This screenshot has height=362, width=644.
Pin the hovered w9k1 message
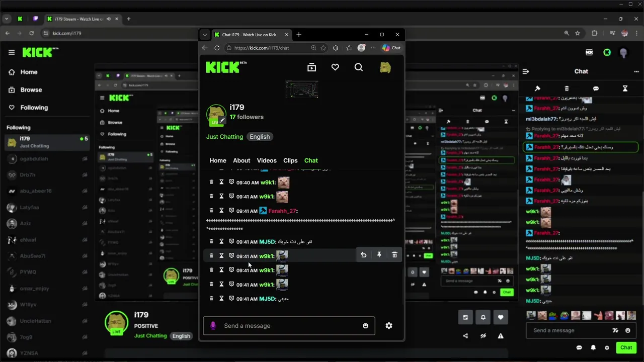[379, 255]
